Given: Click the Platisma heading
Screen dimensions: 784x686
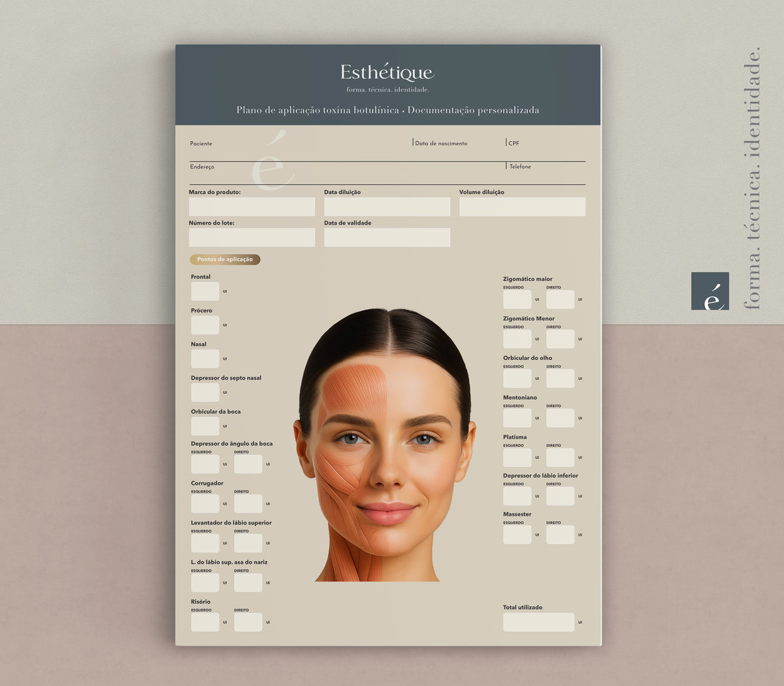Looking at the screenshot, I should (x=515, y=437).
